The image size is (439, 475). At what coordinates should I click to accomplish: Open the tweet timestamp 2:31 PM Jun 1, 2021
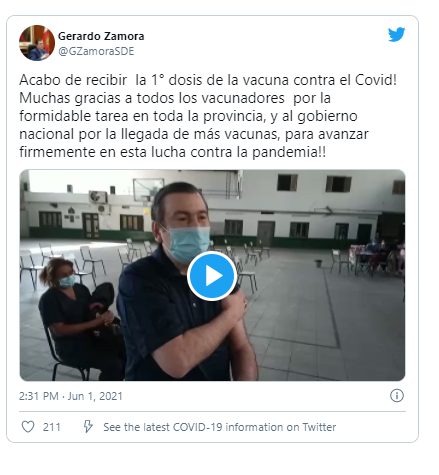tap(71, 396)
